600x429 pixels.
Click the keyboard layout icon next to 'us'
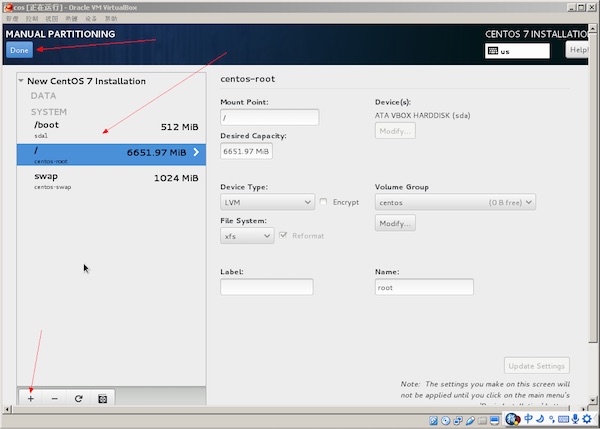[x=491, y=51]
